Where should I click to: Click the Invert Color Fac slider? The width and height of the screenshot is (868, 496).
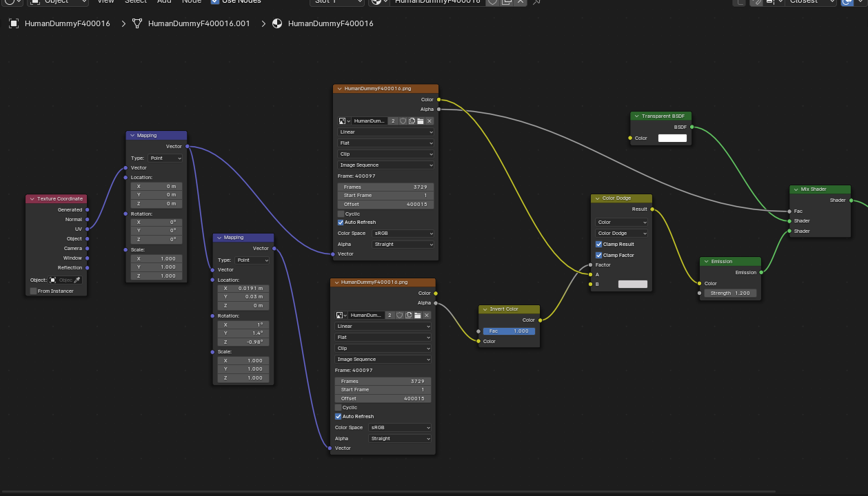(x=509, y=331)
